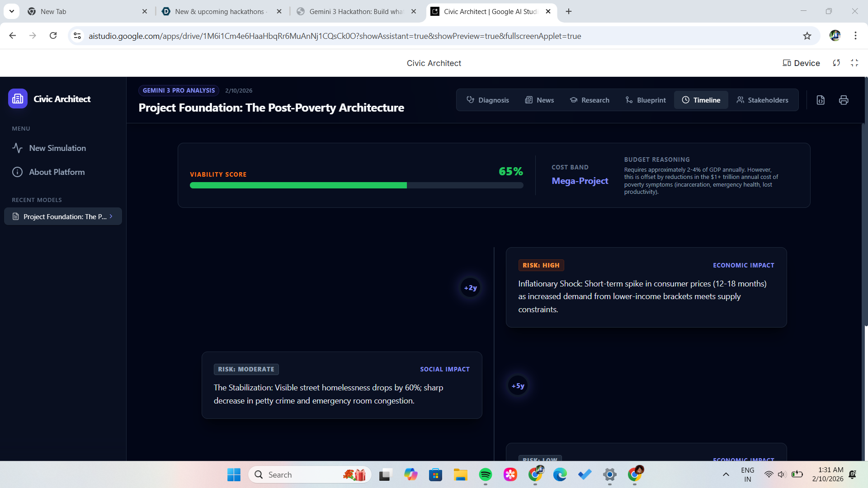Open the tab search dropdown arrow
Viewport: 868px width, 488px height.
pos(11,11)
